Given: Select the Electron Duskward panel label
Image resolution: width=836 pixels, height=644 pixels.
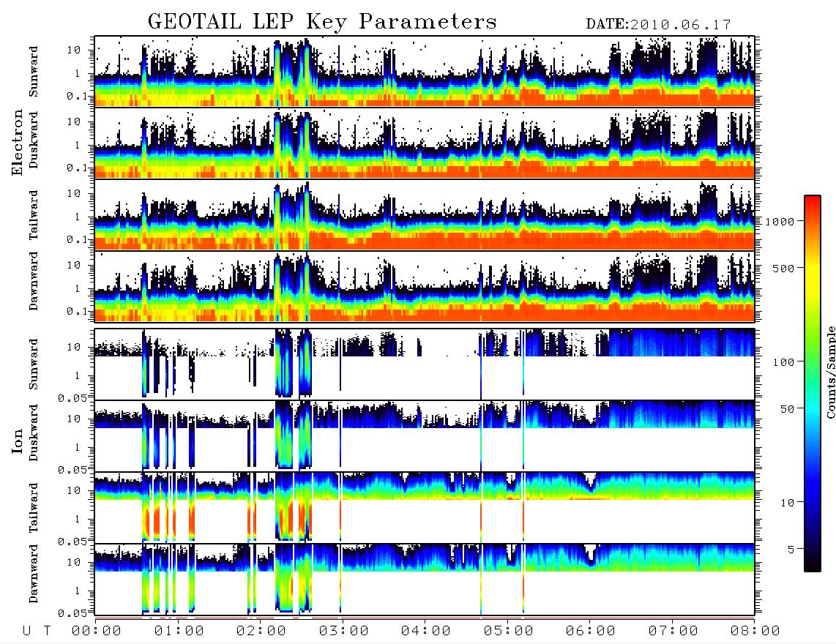Looking at the screenshot, I should point(34,140).
